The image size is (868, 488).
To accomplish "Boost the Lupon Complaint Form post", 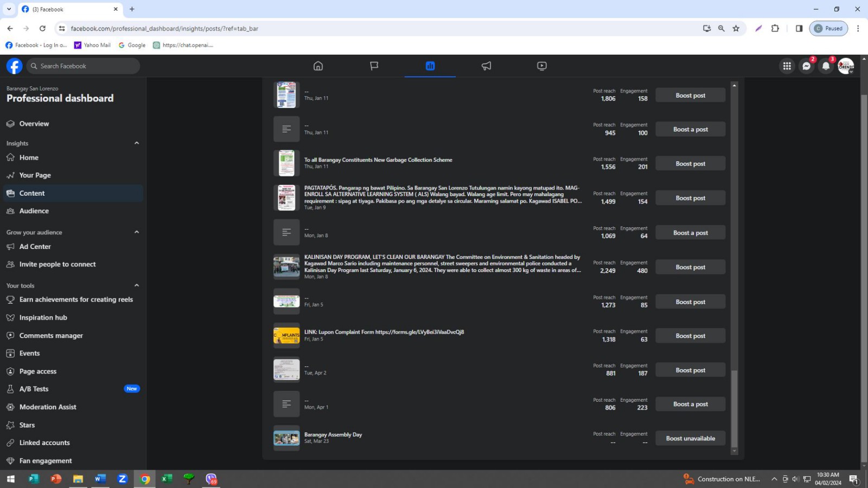I will (x=690, y=336).
